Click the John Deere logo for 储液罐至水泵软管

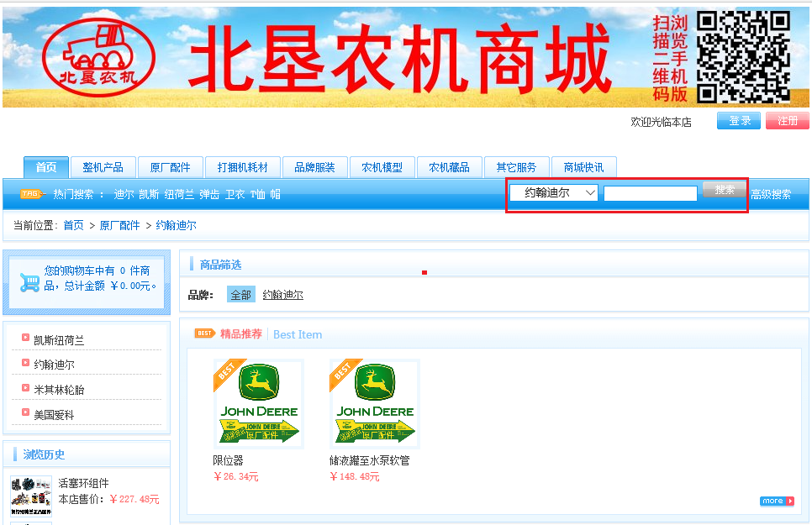pyautogui.click(x=374, y=402)
